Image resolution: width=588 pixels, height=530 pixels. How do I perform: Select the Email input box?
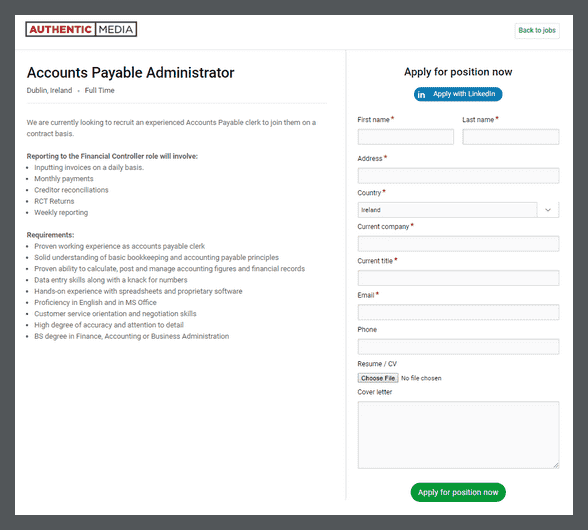tap(458, 312)
